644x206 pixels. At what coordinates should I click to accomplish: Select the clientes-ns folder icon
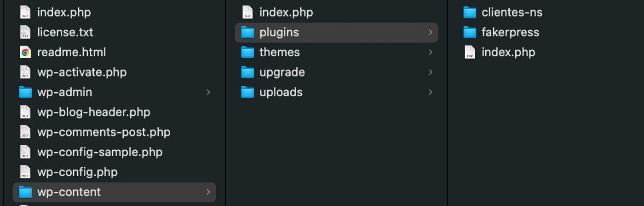[470, 12]
